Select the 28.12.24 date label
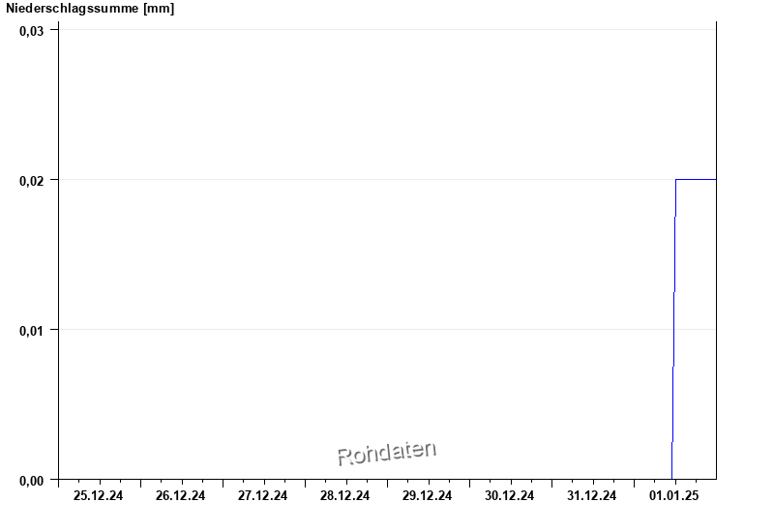The width and height of the screenshot is (774, 532). (x=345, y=496)
